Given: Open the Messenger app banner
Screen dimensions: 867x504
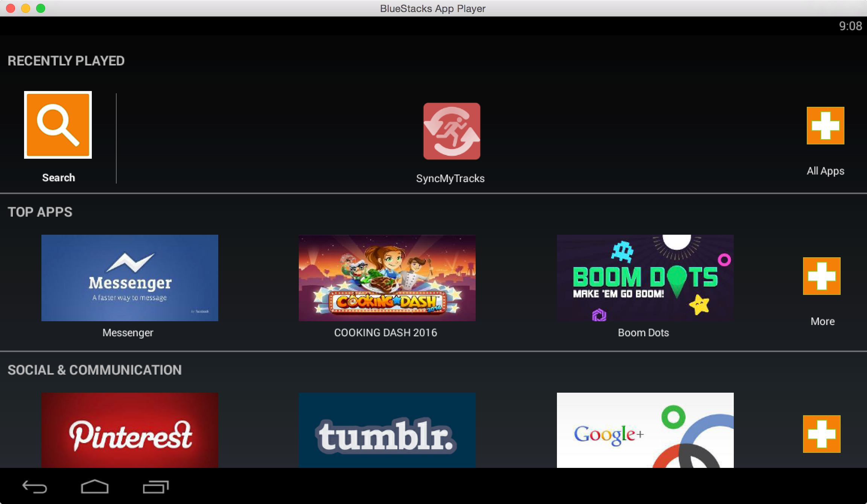Looking at the screenshot, I should click(x=130, y=278).
